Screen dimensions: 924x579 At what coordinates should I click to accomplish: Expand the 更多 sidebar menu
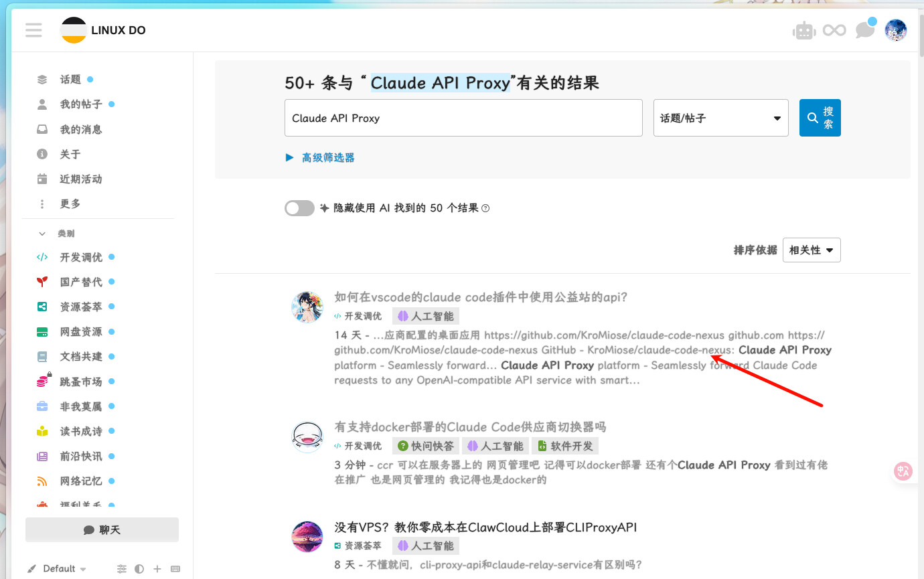(70, 203)
